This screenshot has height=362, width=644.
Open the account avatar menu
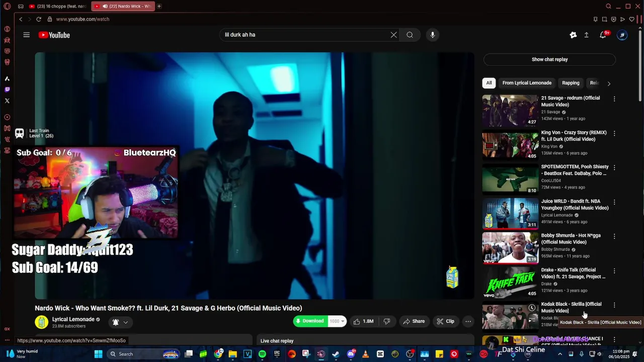coord(622,35)
